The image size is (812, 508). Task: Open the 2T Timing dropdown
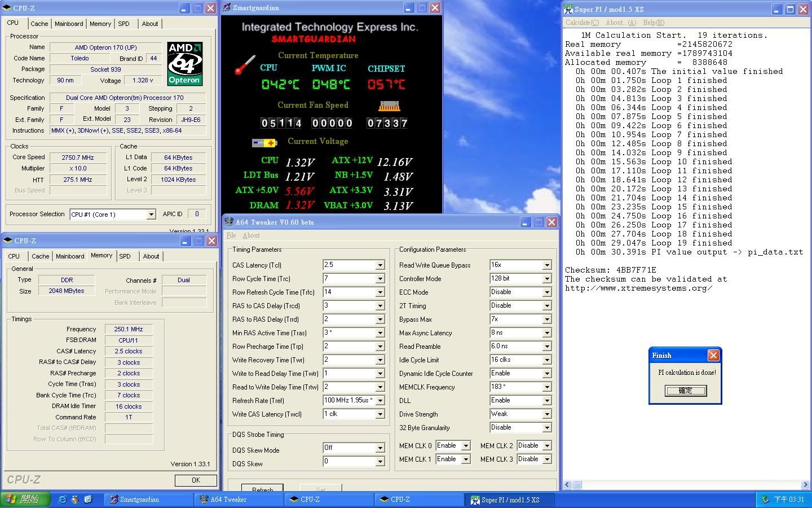(x=546, y=306)
